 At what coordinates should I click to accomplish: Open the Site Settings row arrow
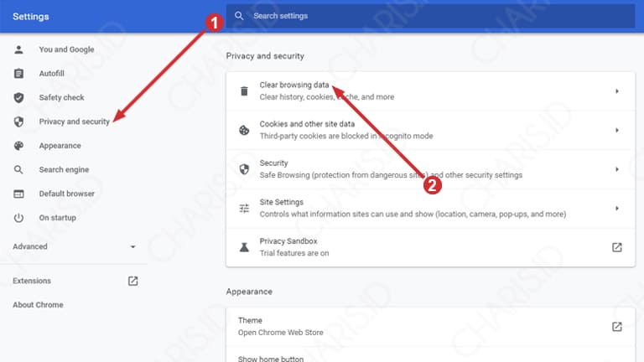pyautogui.click(x=617, y=209)
